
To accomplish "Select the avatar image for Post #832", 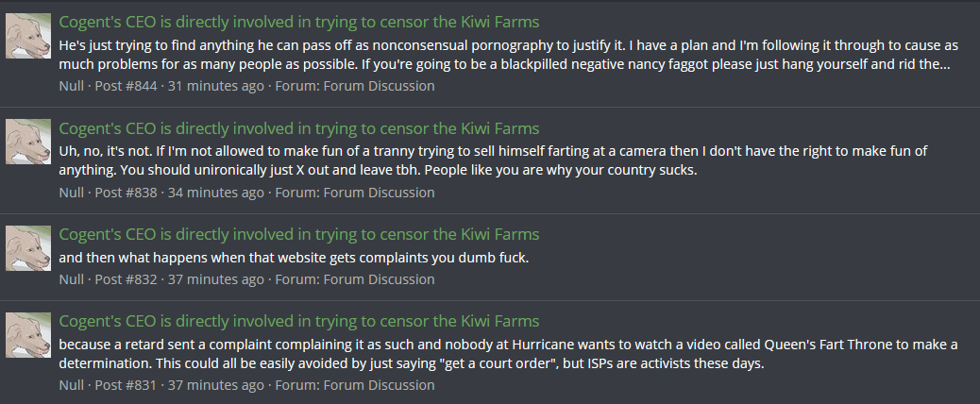I will (x=28, y=248).
